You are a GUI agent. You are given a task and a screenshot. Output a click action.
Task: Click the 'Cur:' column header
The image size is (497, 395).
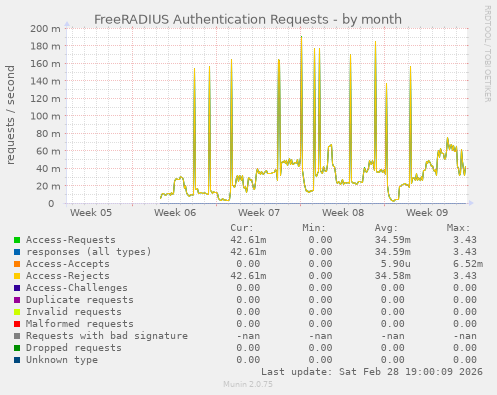(x=242, y=228)
